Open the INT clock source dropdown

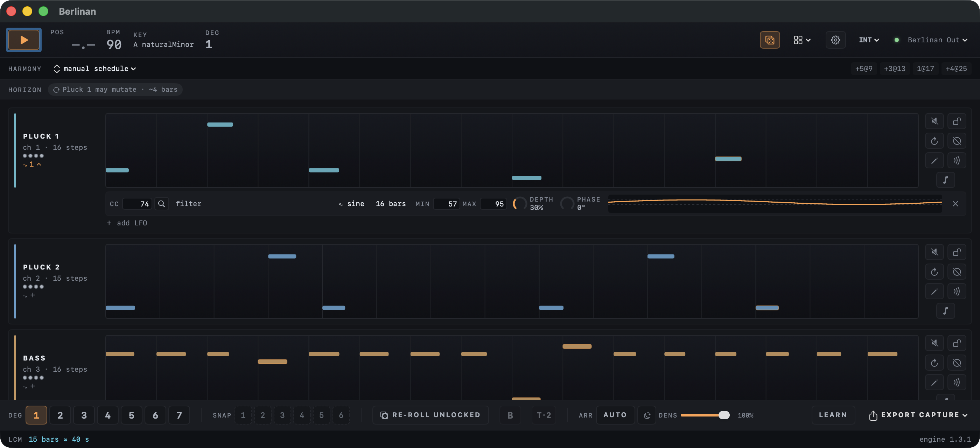click(869, 40)
